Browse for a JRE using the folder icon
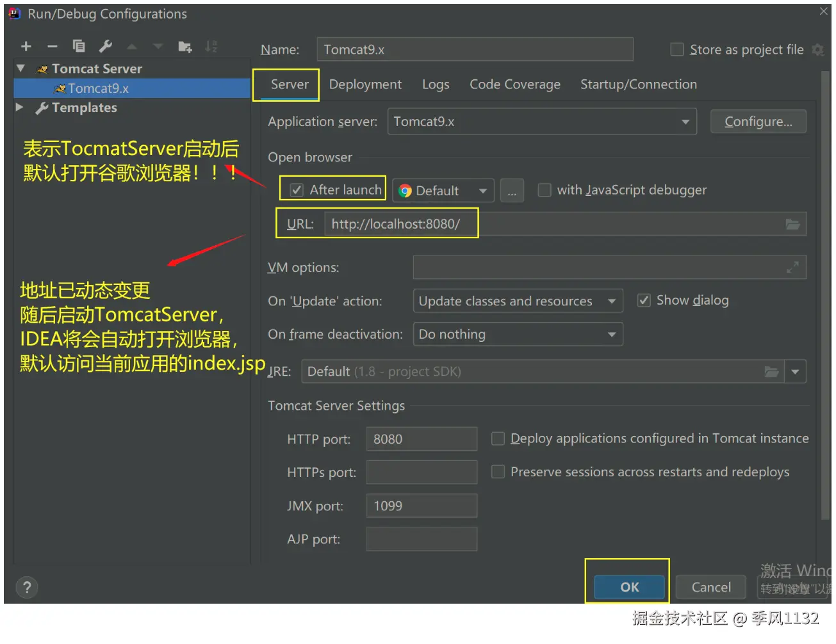This screenshot has width=836, height=644. point(772,372)
